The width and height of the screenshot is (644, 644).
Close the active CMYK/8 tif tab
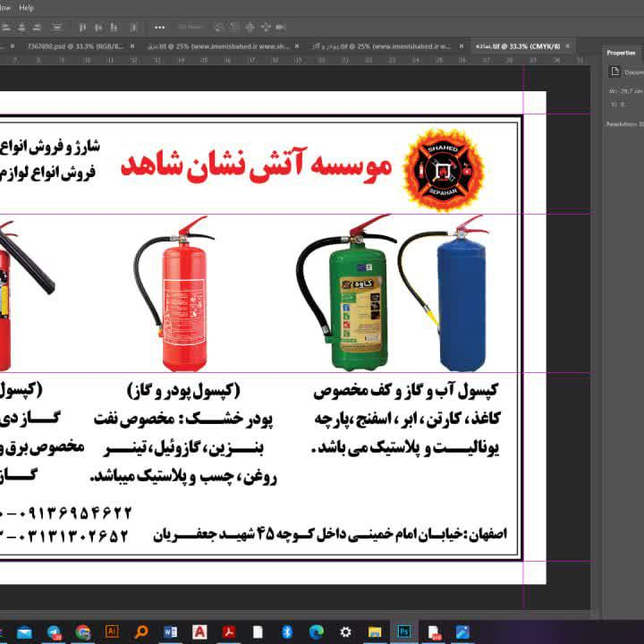click(x=568, y=47)
